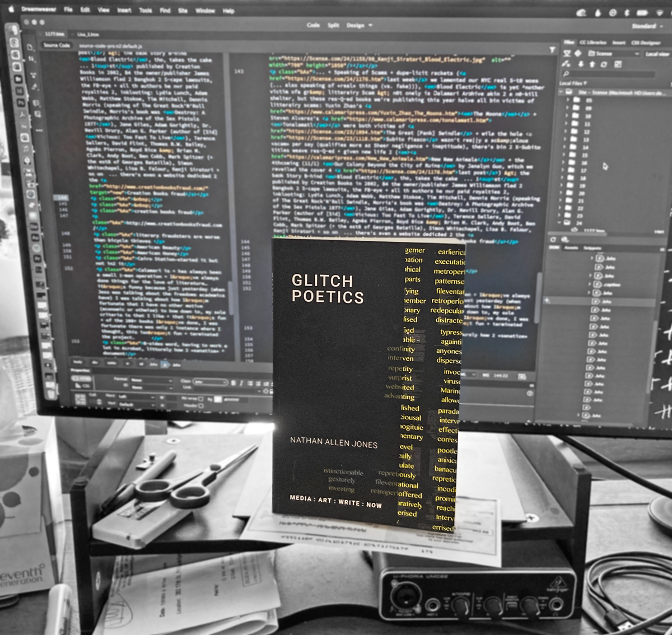Collapse folder 24 in Files panel
This screenshot has width=672, height=635.
click(x=559, y=222)
